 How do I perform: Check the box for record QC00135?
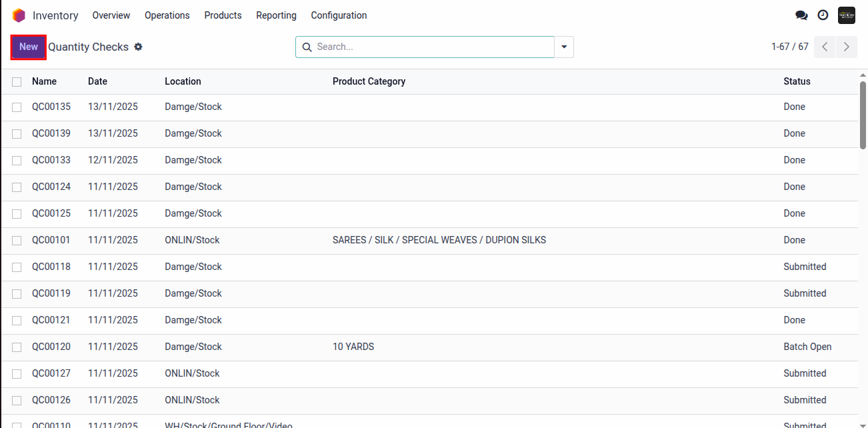click(17, 107)
